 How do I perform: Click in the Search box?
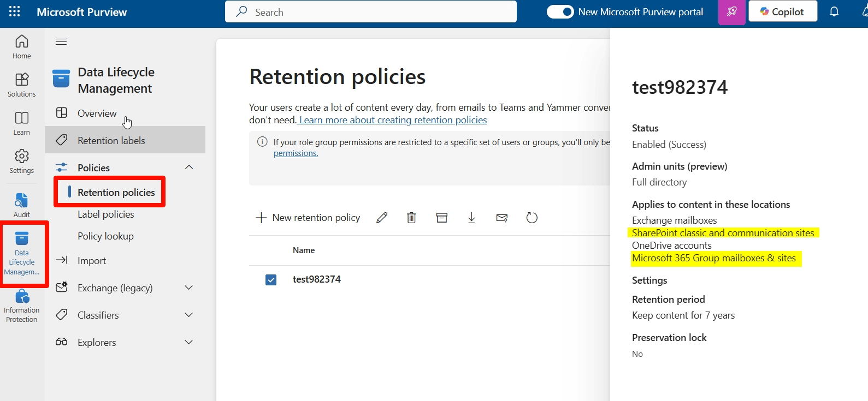(371, 11)
